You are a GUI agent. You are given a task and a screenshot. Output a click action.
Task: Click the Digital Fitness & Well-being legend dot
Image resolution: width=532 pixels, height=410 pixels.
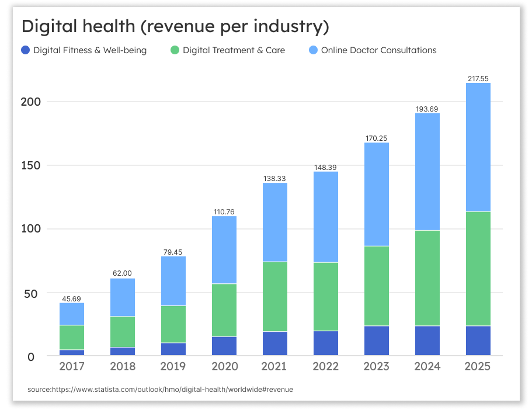pyautogui.click(x=26, y=50)
